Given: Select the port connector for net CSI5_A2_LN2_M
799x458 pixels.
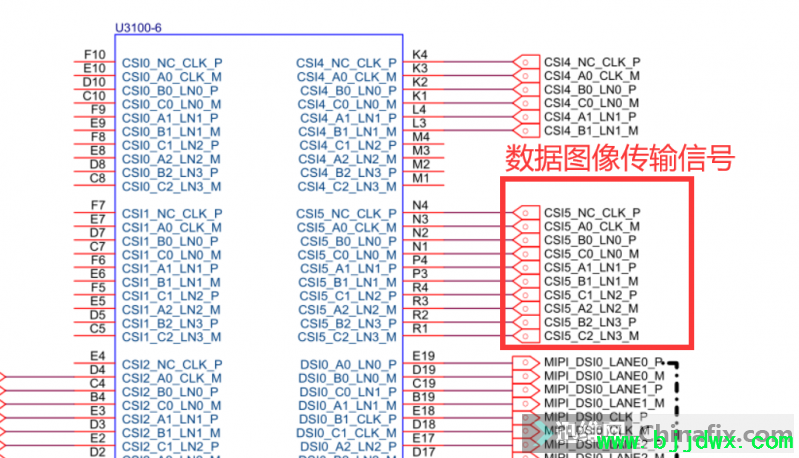Looking at the screenshot, I should click(526, 309).
